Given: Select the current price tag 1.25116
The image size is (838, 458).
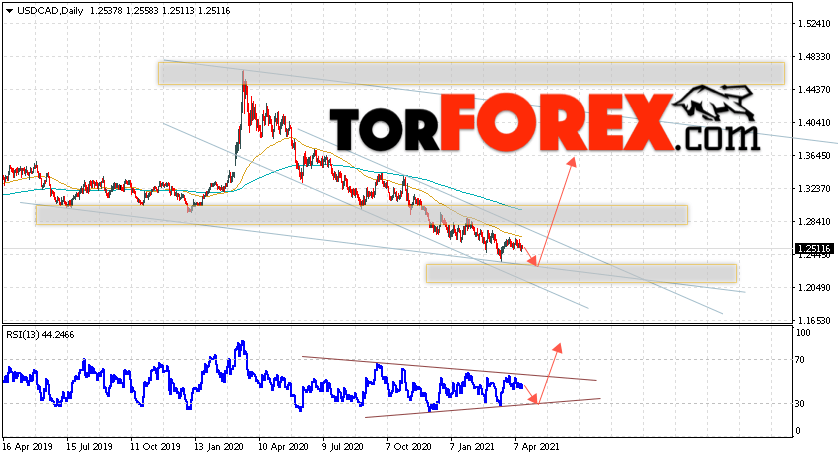Looking at the screenshot, I should click(x=814, y=249).
